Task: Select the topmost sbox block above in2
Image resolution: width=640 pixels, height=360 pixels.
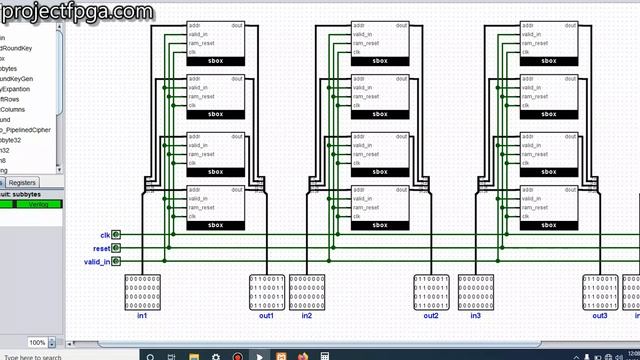Action: click(380, 43)
